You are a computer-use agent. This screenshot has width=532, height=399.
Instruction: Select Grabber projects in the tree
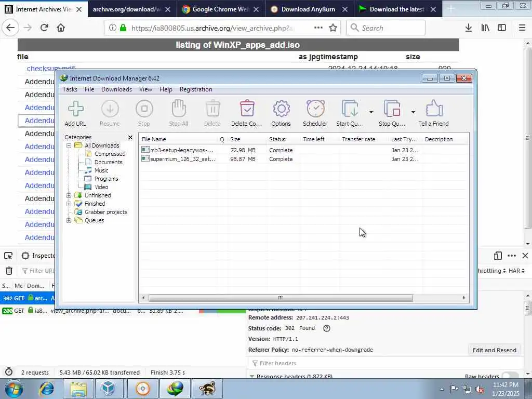tap(105, 212)
